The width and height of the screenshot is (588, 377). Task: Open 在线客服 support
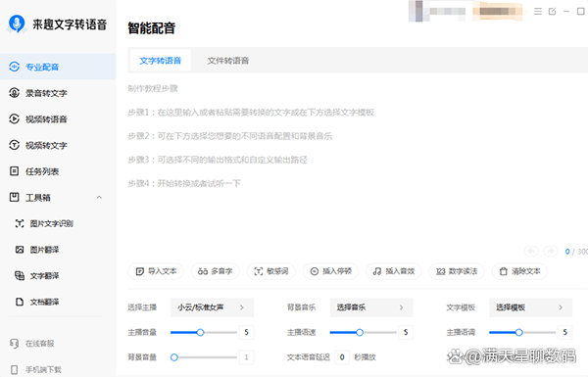(x=32, y=344)
